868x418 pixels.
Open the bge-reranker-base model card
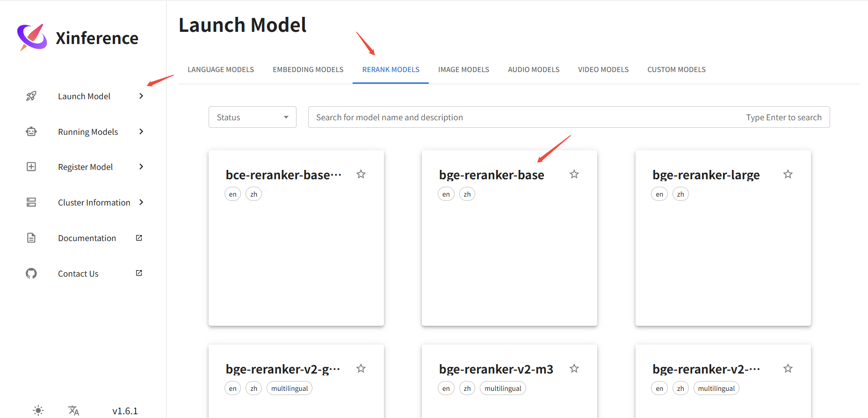click(x=509, y=238)
